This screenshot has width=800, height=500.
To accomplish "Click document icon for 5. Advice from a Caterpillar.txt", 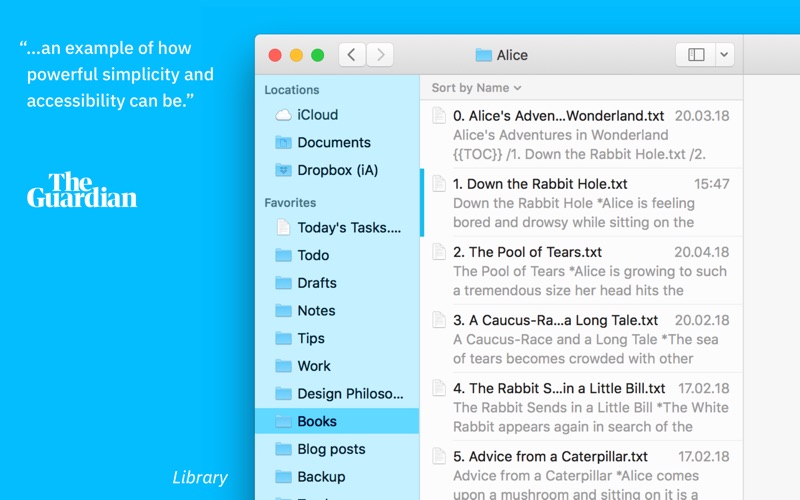I will coord(439,456).
